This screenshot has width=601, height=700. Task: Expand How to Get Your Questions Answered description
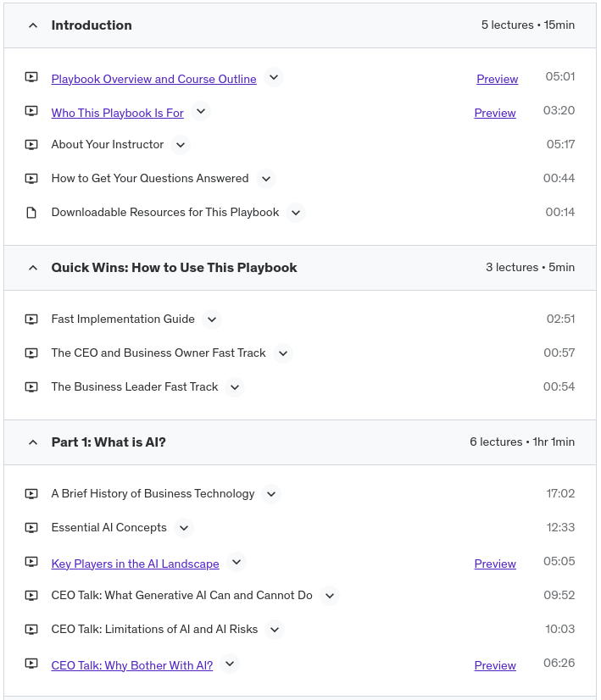coord(266,179)
